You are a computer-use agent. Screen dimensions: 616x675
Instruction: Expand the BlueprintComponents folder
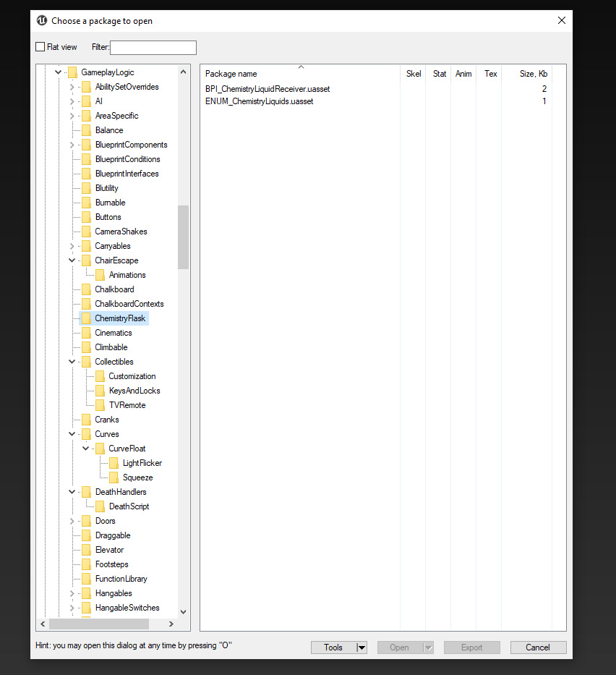(72, 145)
